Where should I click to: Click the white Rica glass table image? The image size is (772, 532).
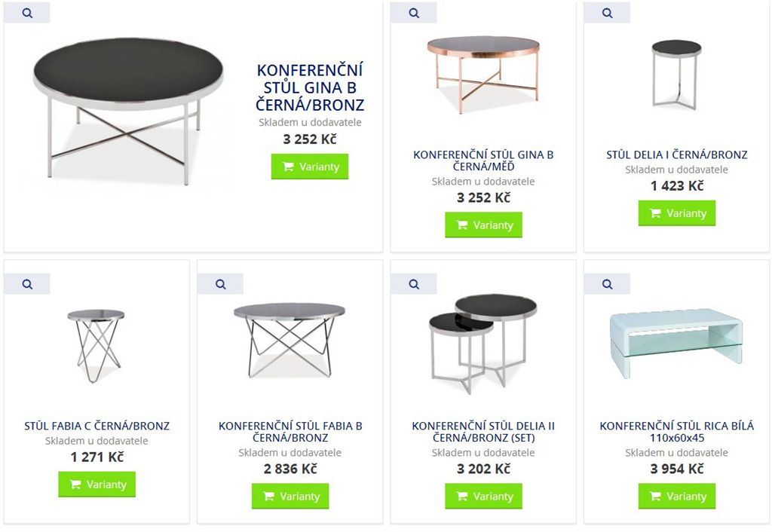676,343
